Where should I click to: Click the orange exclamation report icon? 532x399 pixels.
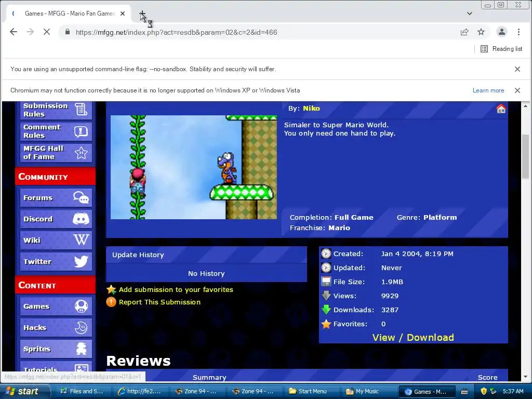(x=111, y=302)
